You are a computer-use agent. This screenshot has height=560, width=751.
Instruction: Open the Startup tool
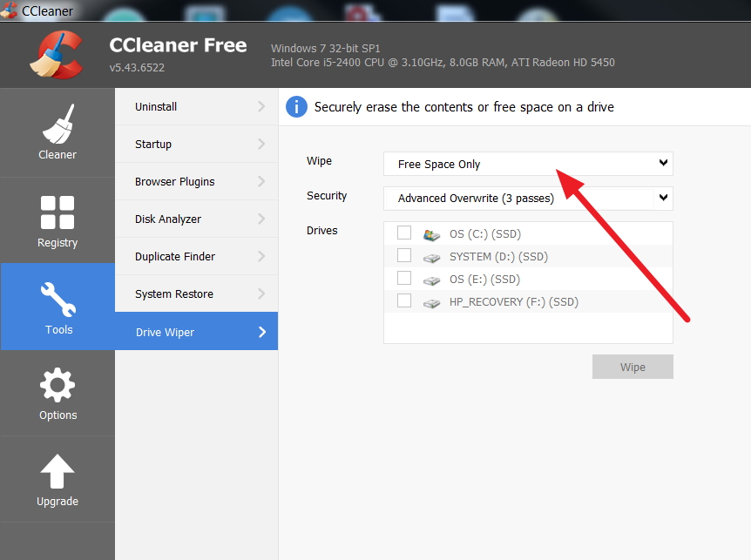196,144
